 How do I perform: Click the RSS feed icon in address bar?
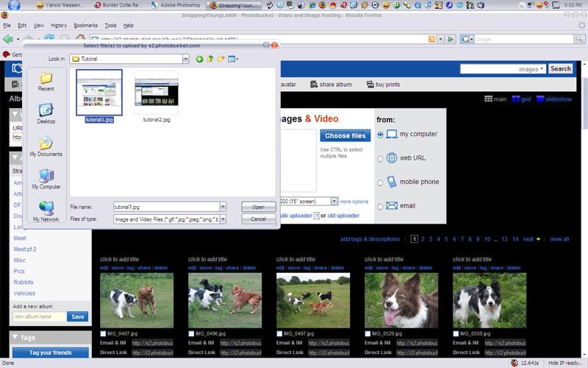(431, 39)
